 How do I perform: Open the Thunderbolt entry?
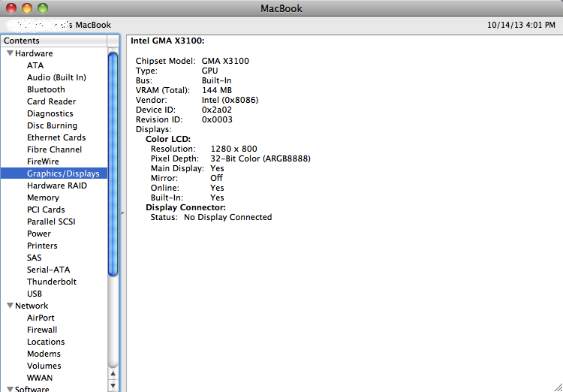click(52, 282)
